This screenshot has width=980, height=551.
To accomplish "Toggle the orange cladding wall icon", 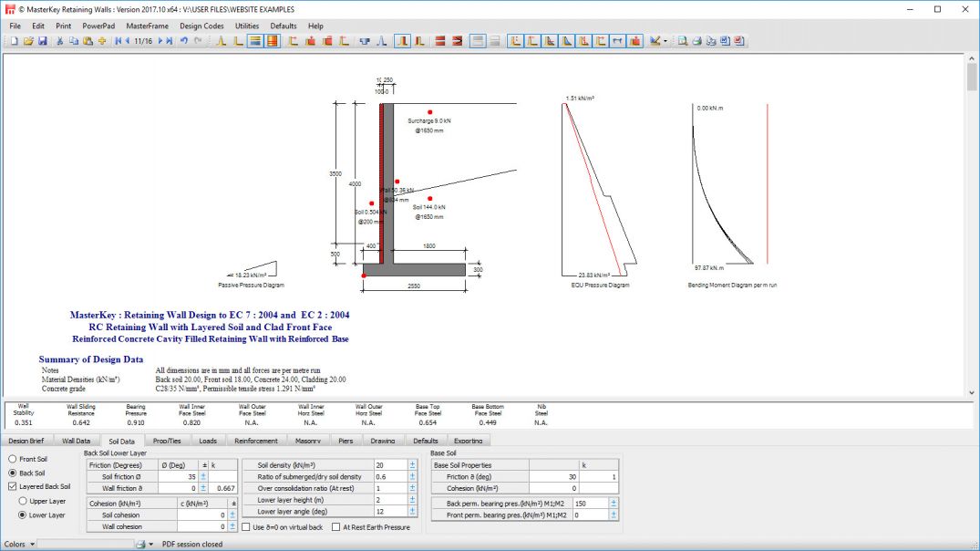I will pyautogui.click(x=273, y=41).
